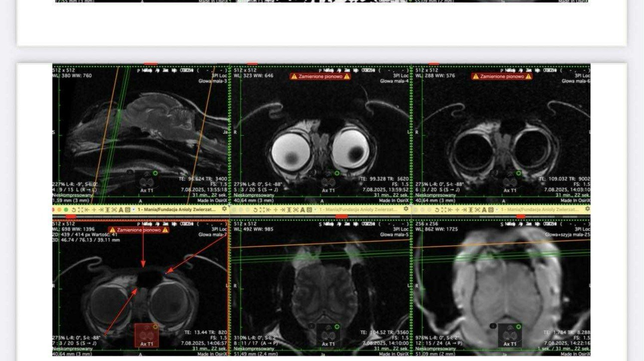Image resolution: width=644 pixels, height=361 pixels.
Task: Click the boxed B icon in Glowa+szyja mala-25 toolbar
Action: tap(491, 210)
